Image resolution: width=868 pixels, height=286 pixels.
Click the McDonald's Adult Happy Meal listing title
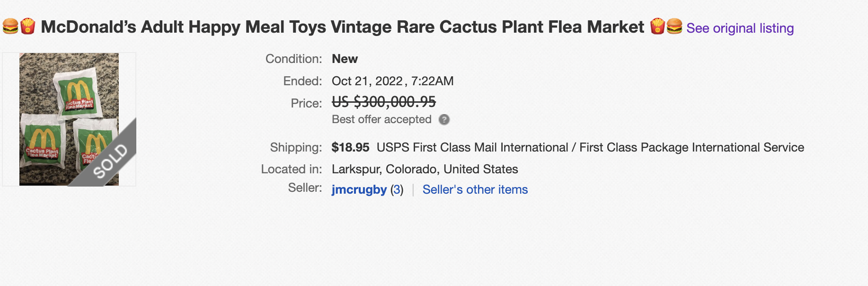point(342,27)
